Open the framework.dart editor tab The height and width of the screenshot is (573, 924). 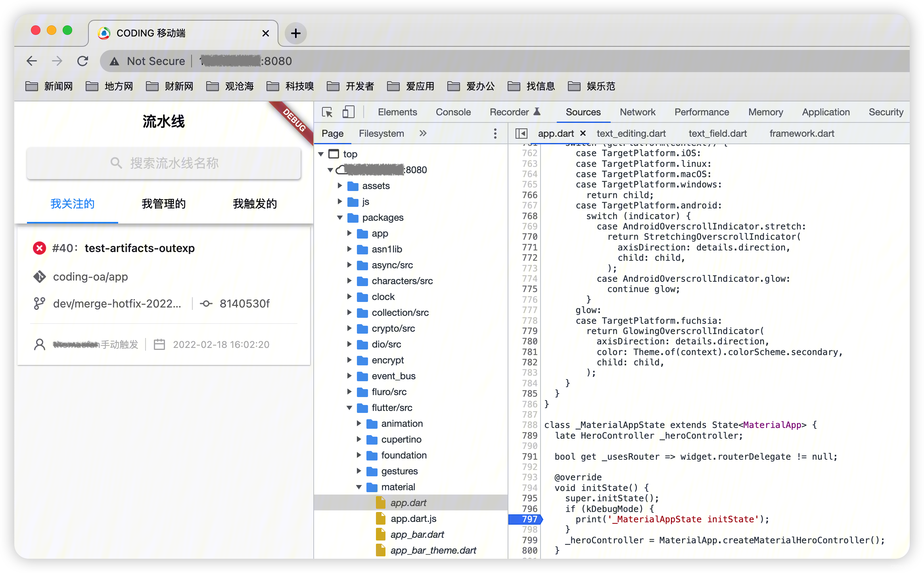click(802, 134)
